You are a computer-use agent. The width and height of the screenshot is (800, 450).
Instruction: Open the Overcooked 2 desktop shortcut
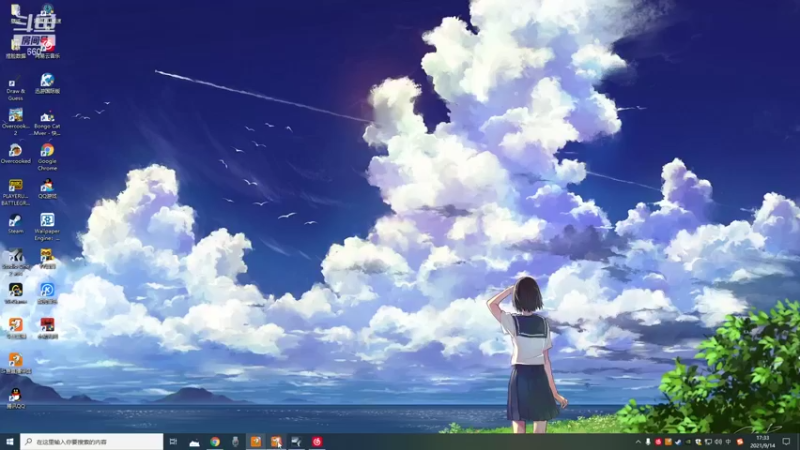point(15,122)
